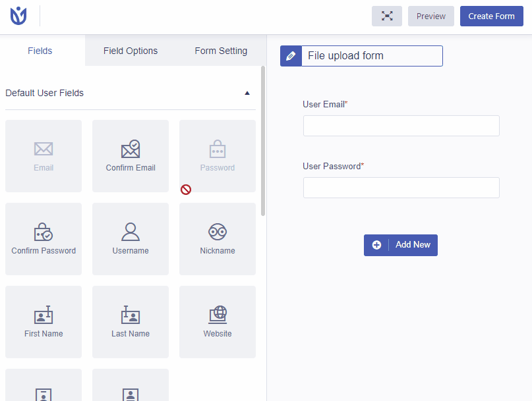532x401 pixels.
Task: Click the User Password input field
Action: (x=401, y=188)
